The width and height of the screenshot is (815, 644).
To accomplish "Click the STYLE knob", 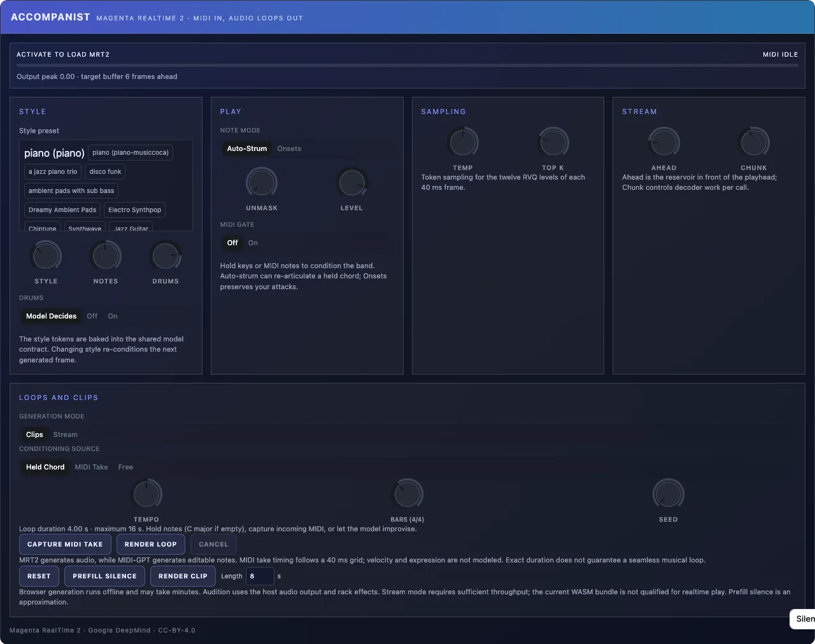I will [46, 256].
